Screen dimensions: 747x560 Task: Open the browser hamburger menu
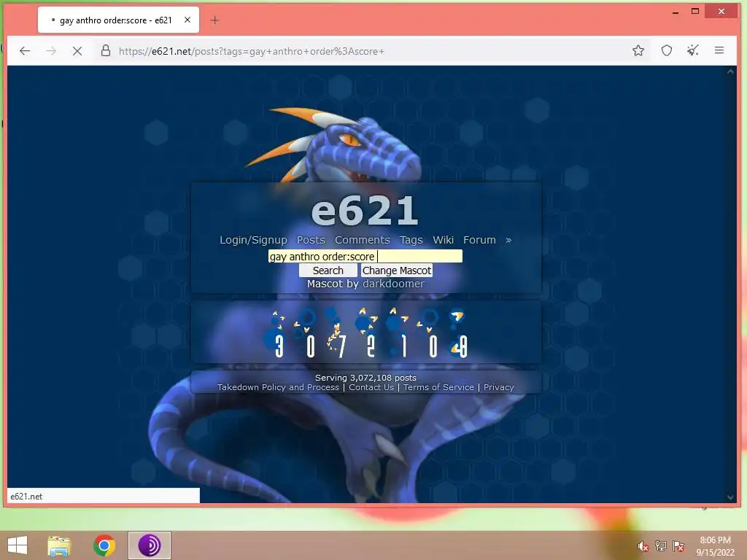(719, 50)
